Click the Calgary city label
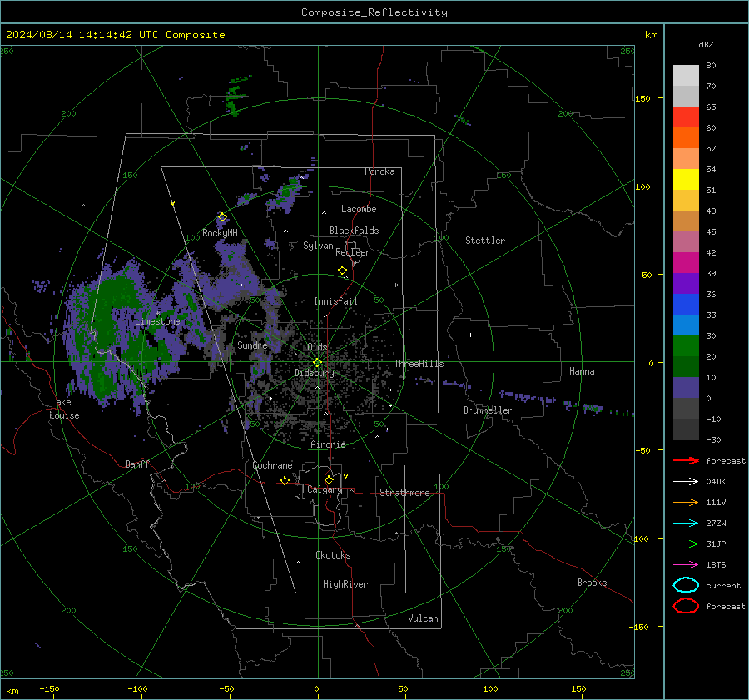 (x=325, y=489)
